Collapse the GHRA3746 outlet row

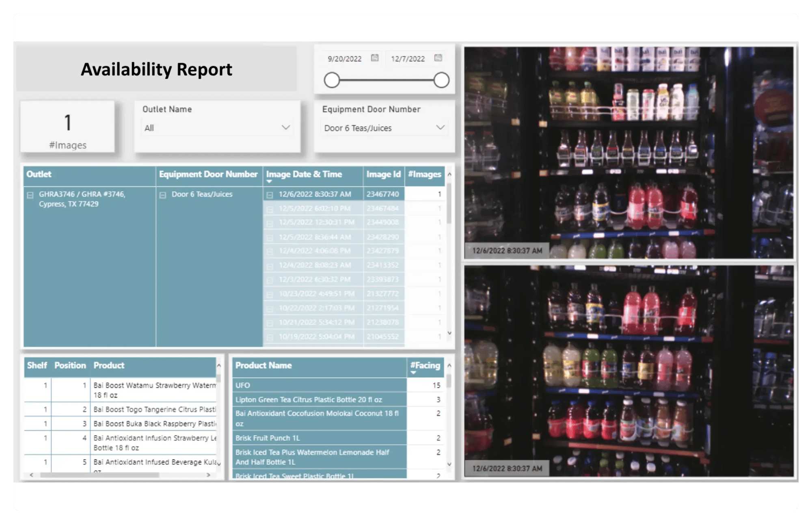pos(30,194)
